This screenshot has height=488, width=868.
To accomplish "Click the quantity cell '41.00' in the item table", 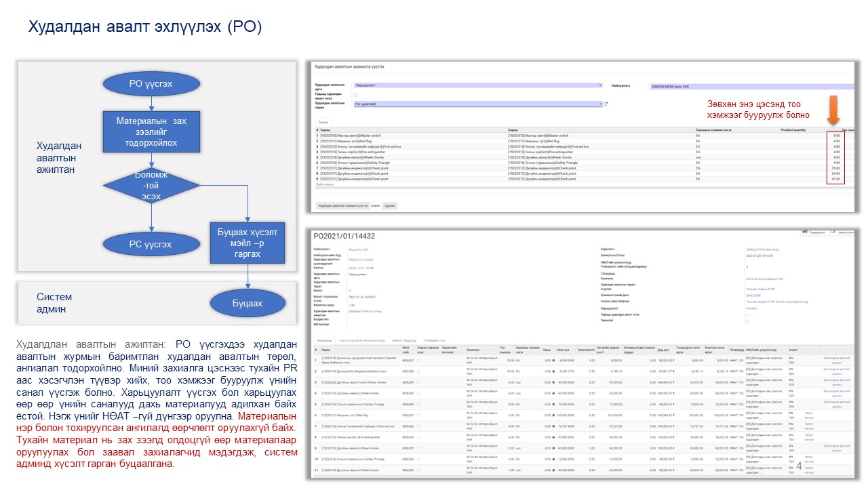I will pyautogui.click(x=836, y=179).
